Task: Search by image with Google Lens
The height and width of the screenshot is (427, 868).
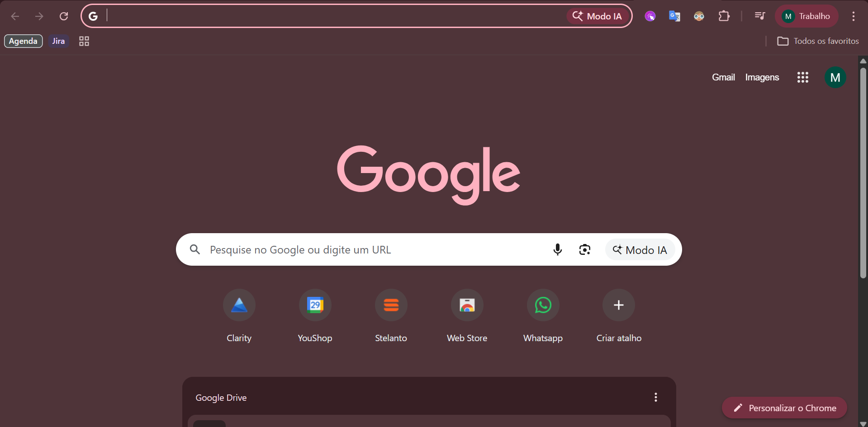Action: click(585, 249)
